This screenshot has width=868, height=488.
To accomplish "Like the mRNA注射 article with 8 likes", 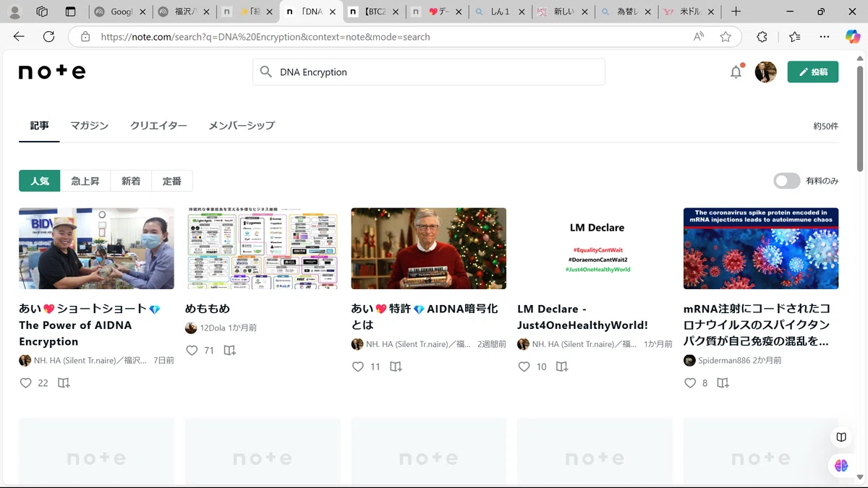I will [x=690, y=383].
